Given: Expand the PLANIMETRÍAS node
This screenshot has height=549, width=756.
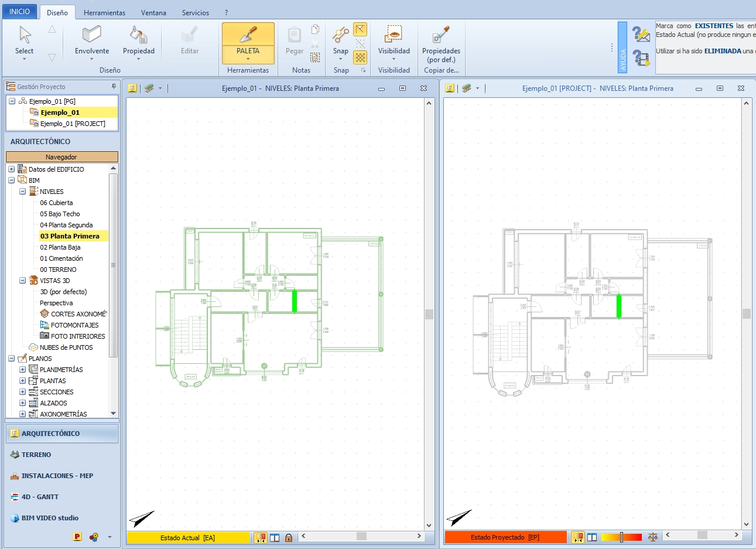Looking at the screenshot, I should coord(22,370).
